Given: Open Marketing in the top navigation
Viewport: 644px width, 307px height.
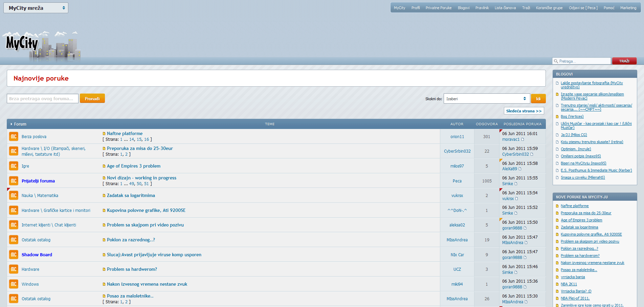Looking at the screenshot, I should pos(628,8).
